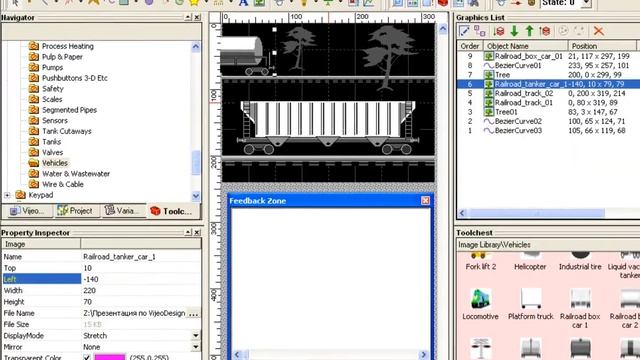Select the Helicopter image in Toolchest
The width and height of the screenshot is (640, 360).
tap(530, 261)
